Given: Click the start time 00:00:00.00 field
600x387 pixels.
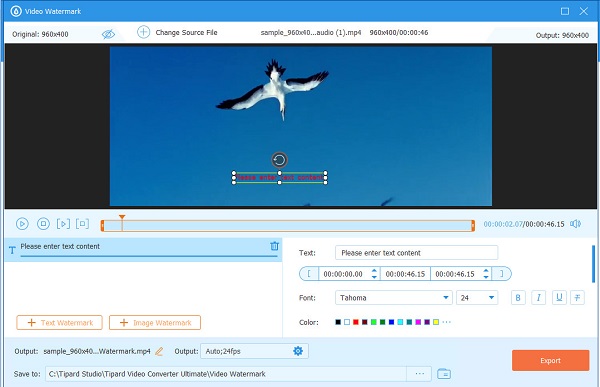Looking at the screenshot, I should 343,274.
